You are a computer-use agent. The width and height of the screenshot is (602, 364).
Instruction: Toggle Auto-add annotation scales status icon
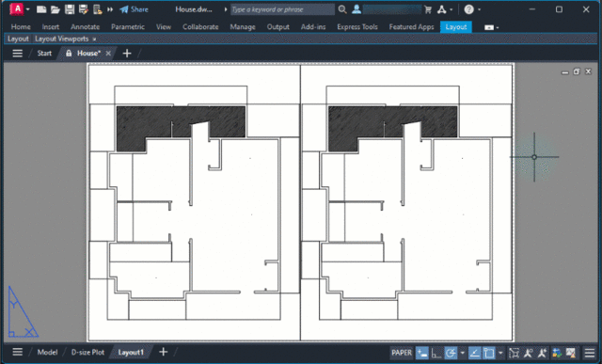pos(542,353)
